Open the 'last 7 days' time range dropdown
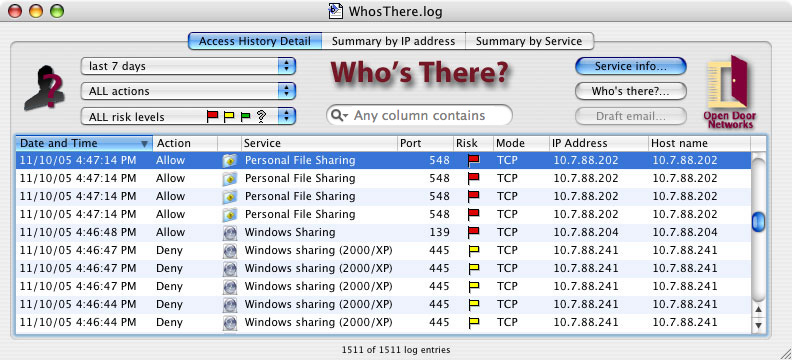792x360 pixels. coord(188,66)
